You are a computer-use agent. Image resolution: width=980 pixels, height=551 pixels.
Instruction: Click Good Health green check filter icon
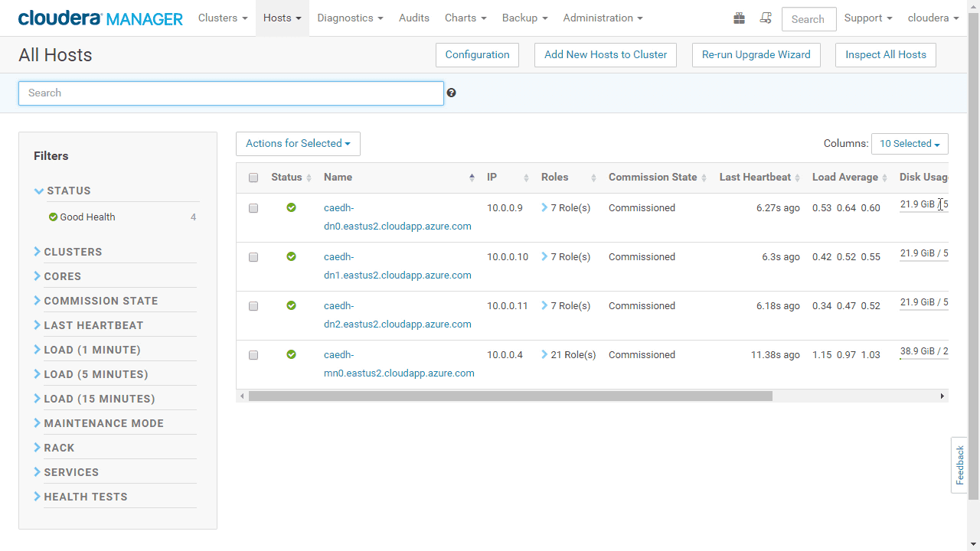[x=53, y=217]
